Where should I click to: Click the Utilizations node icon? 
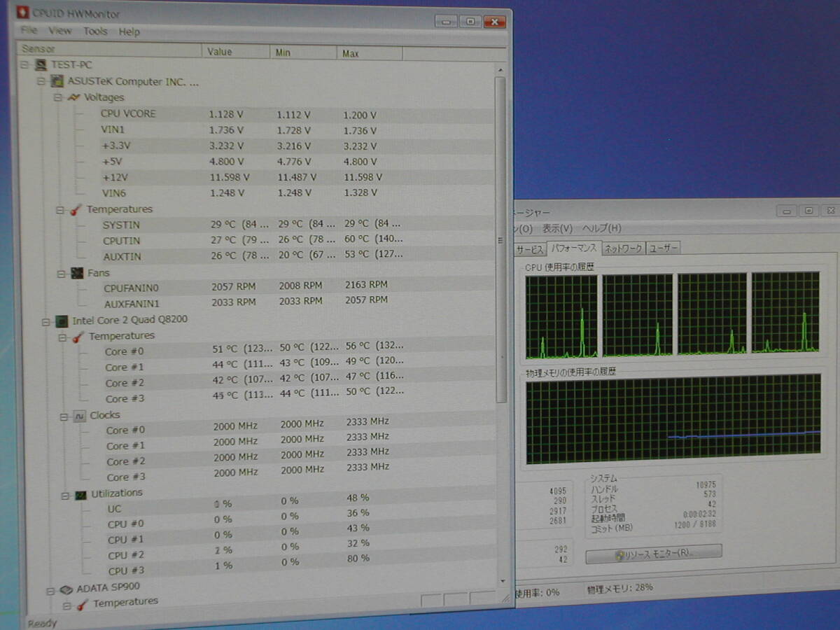pyautogui.click(x=81, y=495)
